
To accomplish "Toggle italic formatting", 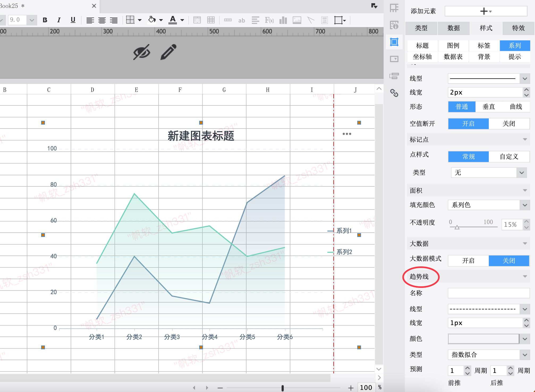I will click(59, 20).
